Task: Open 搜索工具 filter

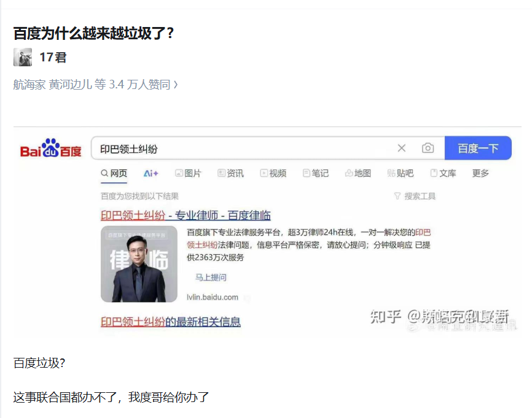Action: click(x=415, y=196)
